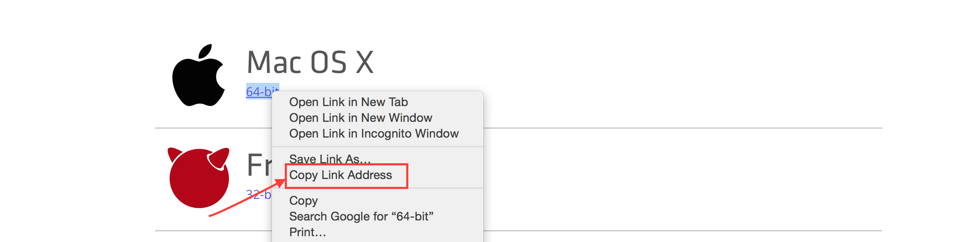Choose Open Link in New Window

click(361, 118)
